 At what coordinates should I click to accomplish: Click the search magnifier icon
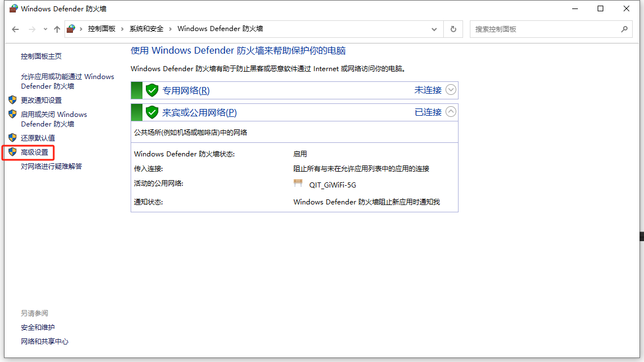click(x=624, y=29)
